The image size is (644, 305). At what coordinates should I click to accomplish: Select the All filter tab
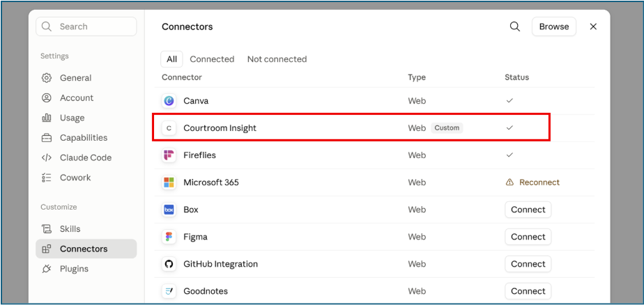tap(171, 59)
